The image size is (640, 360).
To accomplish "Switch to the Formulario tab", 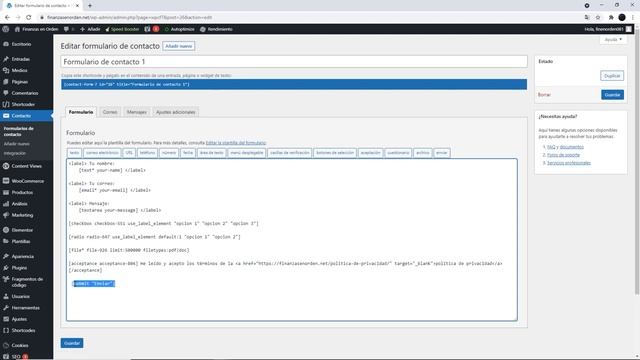I will click(x=81, y=112).
